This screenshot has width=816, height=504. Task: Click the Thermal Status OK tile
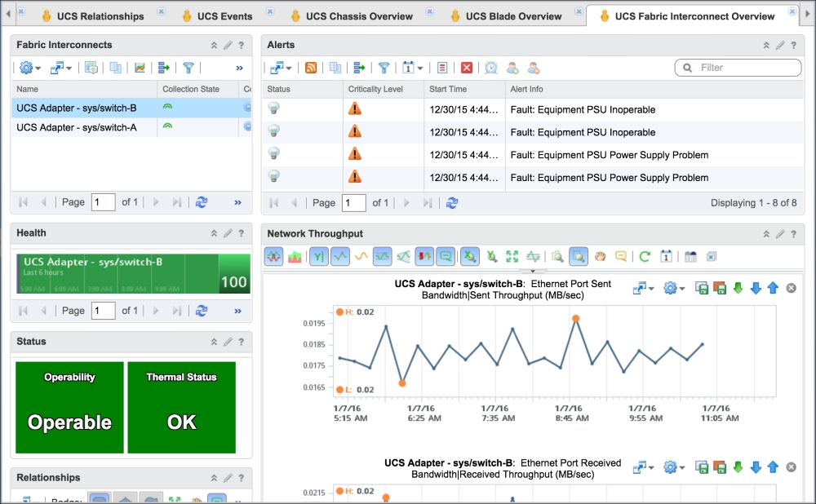tap(182, 407)
